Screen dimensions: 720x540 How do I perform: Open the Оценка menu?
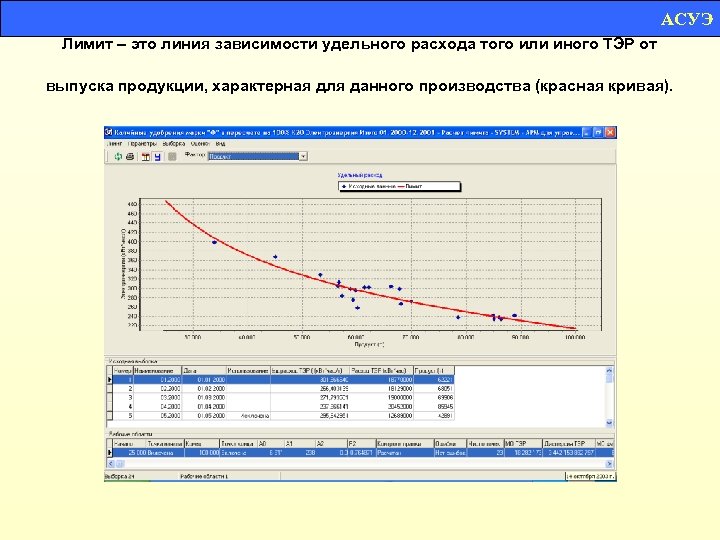point(200,144)
